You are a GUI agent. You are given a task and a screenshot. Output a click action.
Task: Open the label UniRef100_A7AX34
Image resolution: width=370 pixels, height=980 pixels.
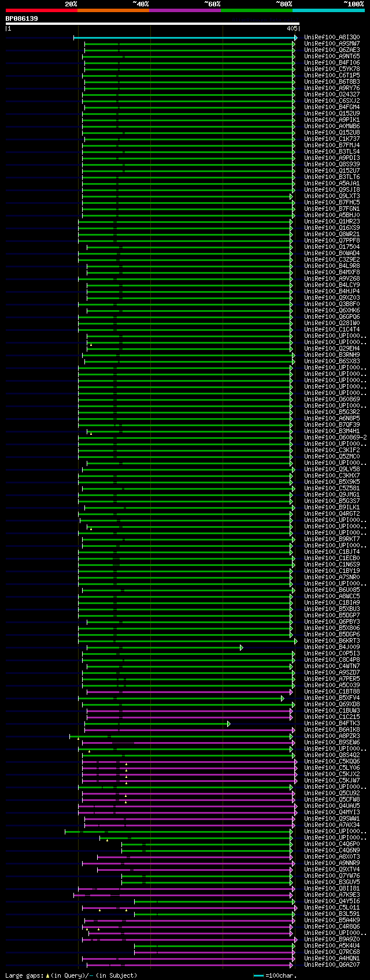click(332, 825)
